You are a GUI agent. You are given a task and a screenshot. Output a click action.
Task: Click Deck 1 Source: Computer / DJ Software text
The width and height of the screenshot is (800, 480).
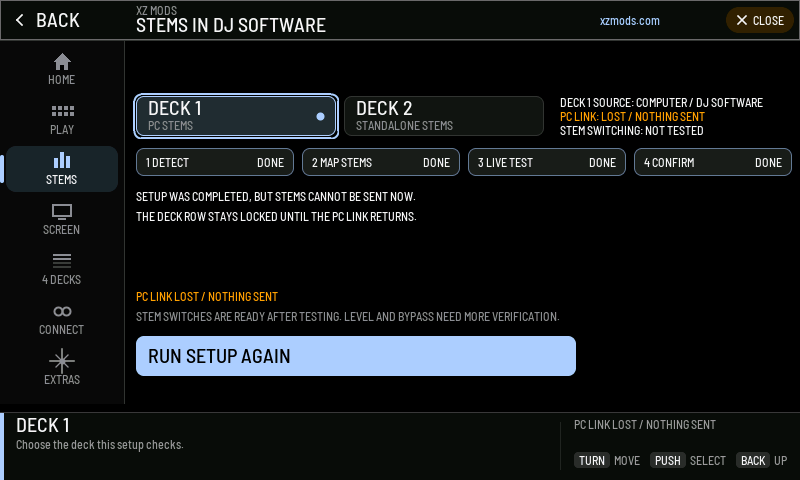click(x=661, y=103)
